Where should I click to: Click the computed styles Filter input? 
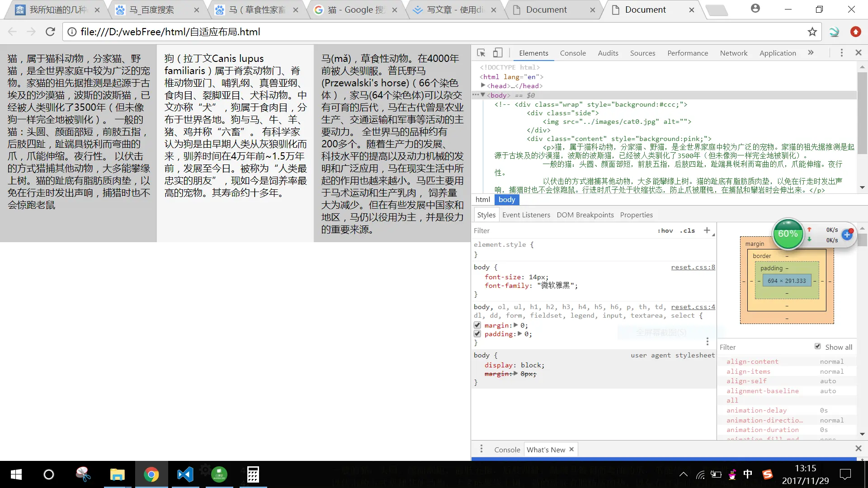[764, 347]
